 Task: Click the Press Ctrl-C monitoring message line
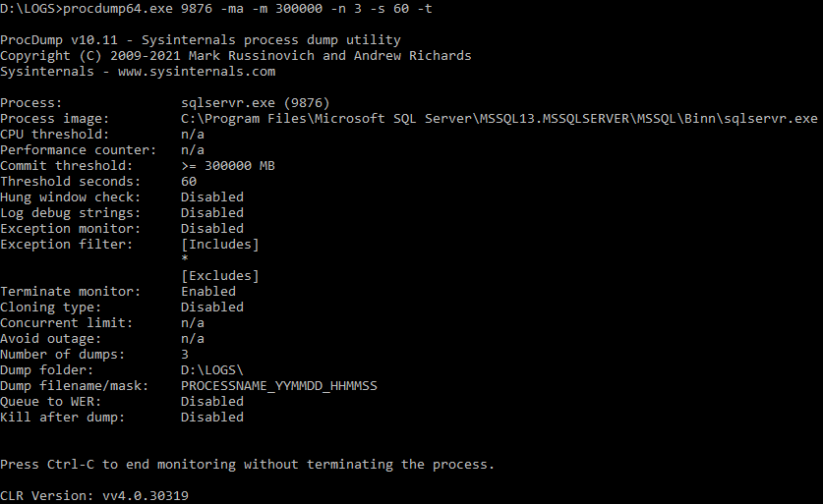click(247, 465)
